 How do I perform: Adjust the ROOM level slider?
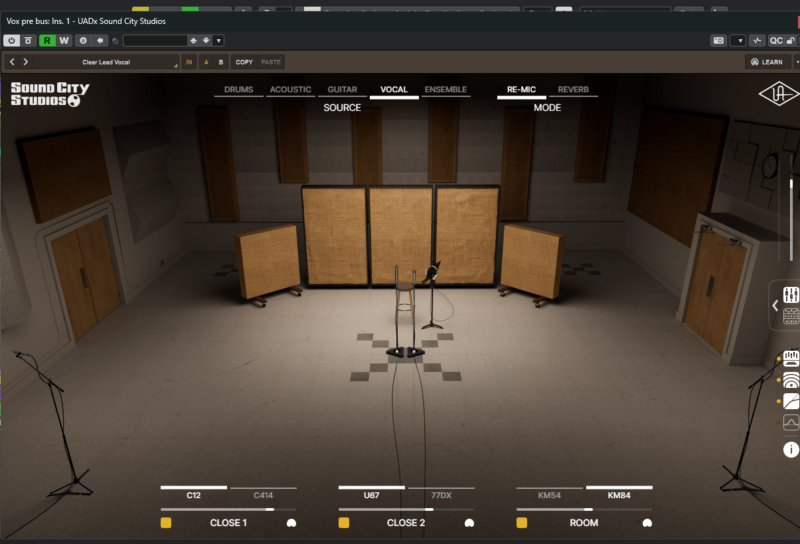coord(584,509)
